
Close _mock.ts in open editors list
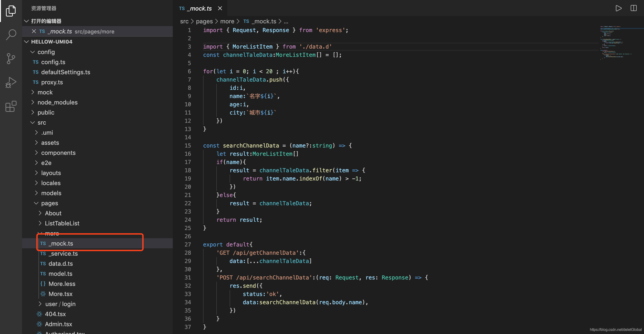click(34, 31)
